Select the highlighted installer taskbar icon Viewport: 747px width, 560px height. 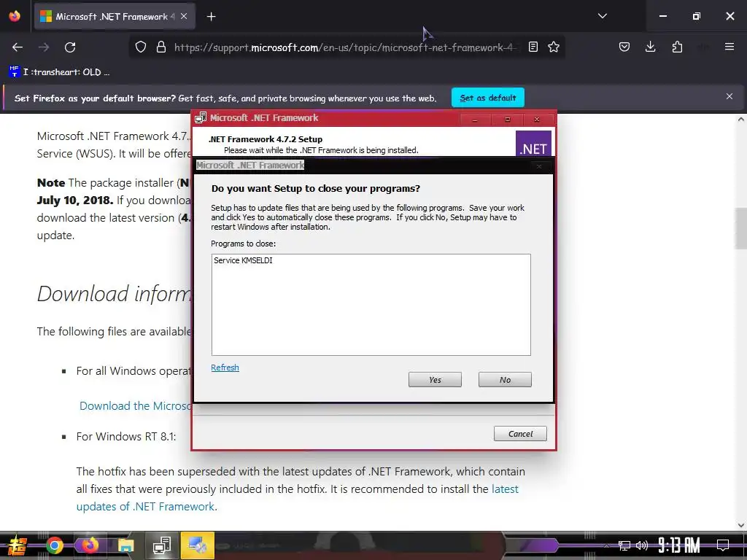tap(197, 545)
